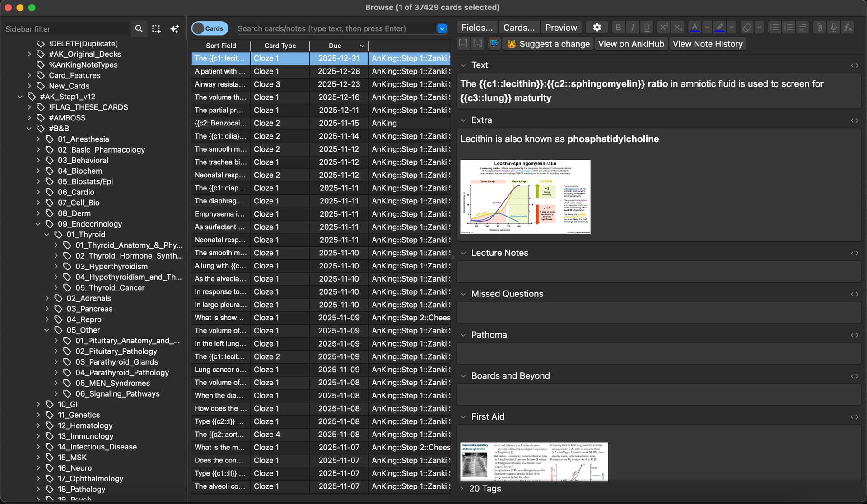This screenshot has height=504, width=867.
Task: Click the attach file paperclip icon
Action: 819,28
